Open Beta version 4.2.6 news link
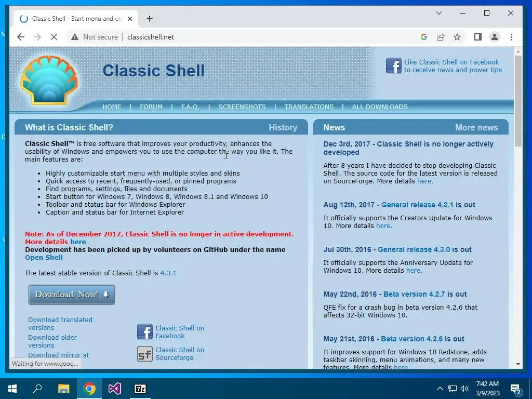Image resolution: width=532 pixels, height=399 pixels. point(411,339)
